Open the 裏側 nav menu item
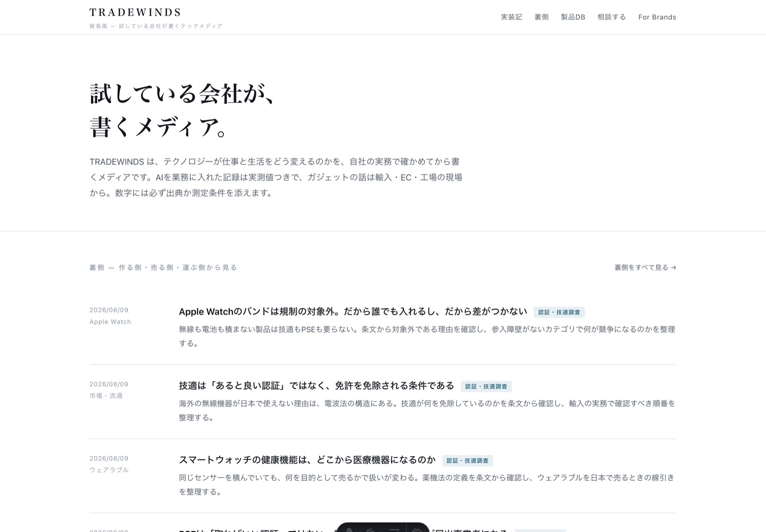This screenshot has height=532, width=766. point(541,17)
